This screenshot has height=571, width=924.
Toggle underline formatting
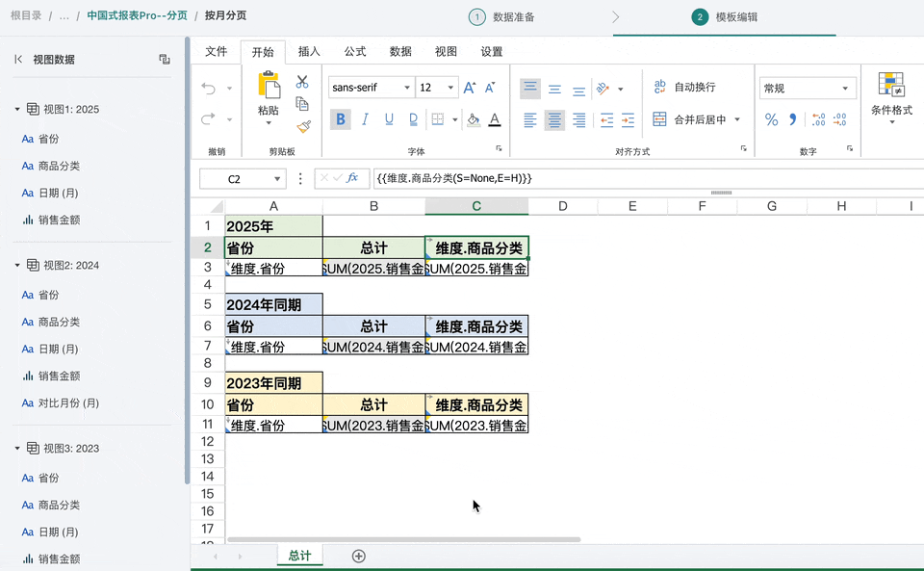click(389, 119)
